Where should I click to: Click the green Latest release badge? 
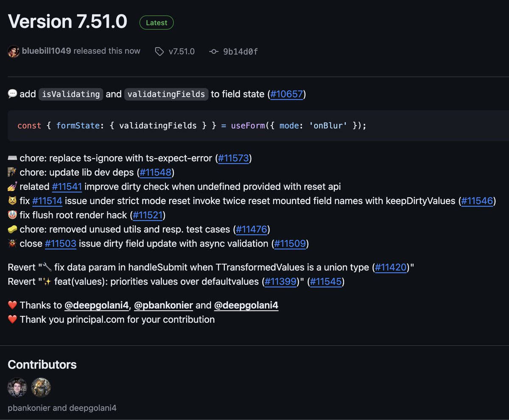157,23
